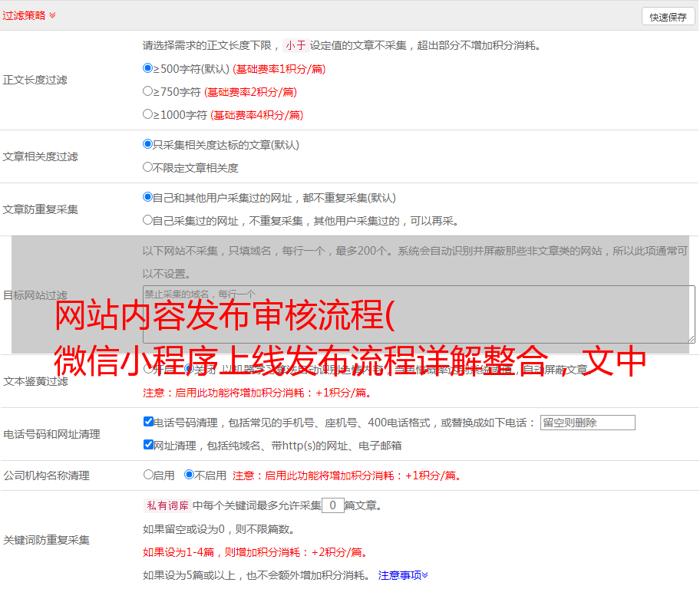Click the keyword article count field
Image resolution: width=700 pixels, height=589 pixels.
coord(332,505)
